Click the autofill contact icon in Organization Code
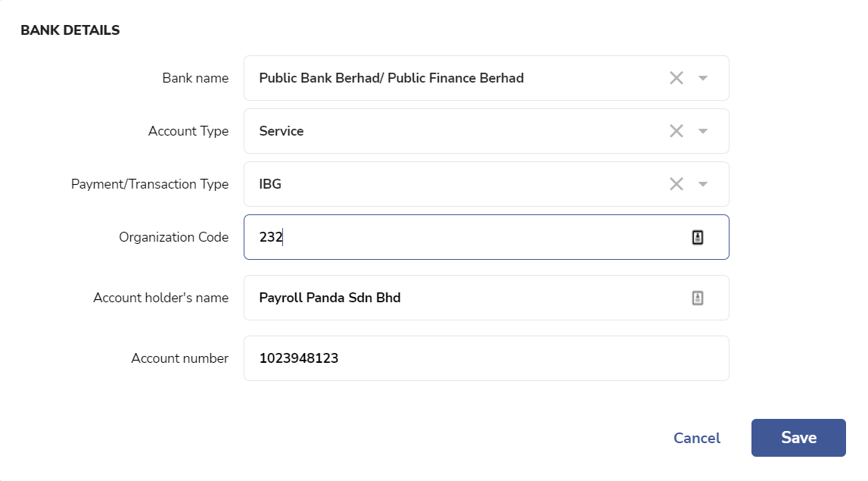The image size is (868, 481). point(698,237)
